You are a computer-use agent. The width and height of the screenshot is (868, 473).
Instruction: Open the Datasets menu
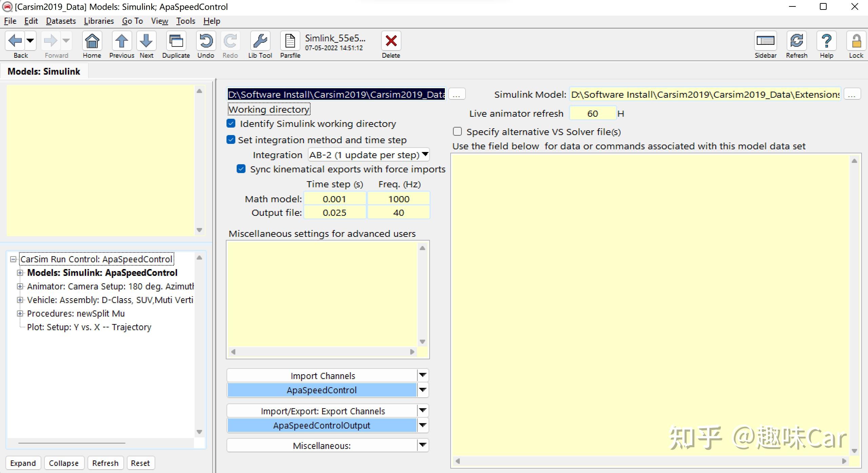tap(61, 21)
